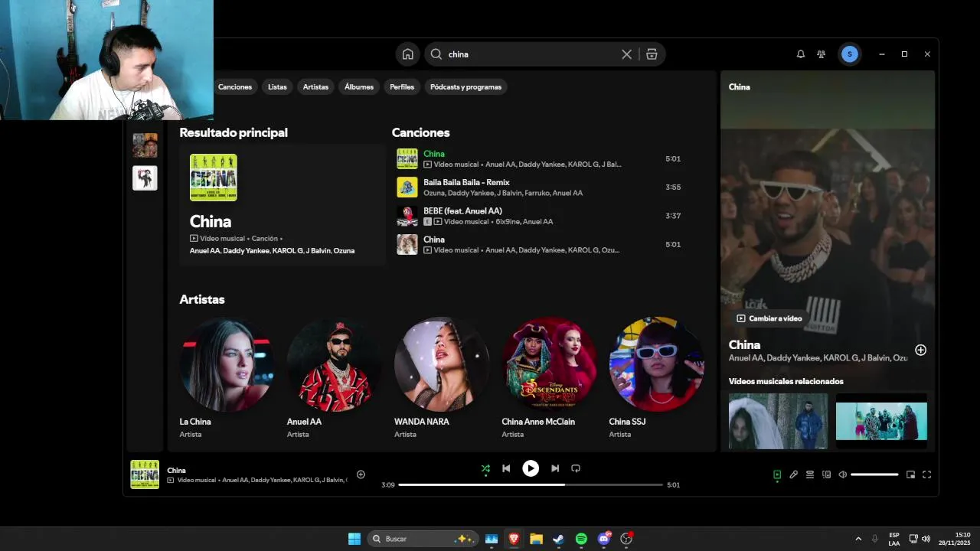Open Steam from taskbar
This screenshot has height=551, width=980.
click(559, 539)
